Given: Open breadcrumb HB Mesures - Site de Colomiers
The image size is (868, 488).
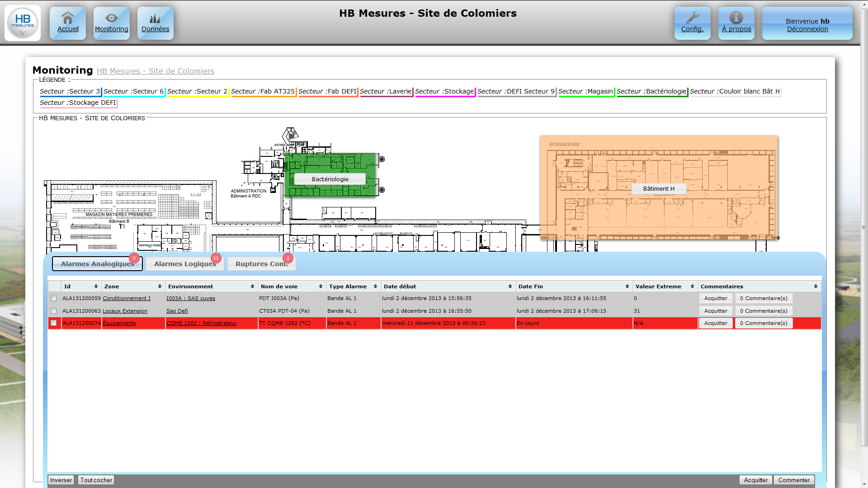Looking at the screenshot, I should point(156,71).
